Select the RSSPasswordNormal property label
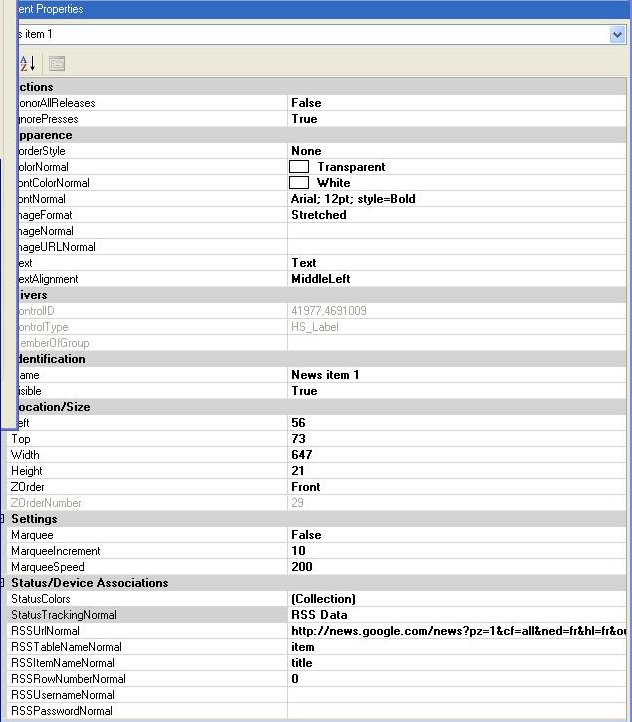 [62, 711]
